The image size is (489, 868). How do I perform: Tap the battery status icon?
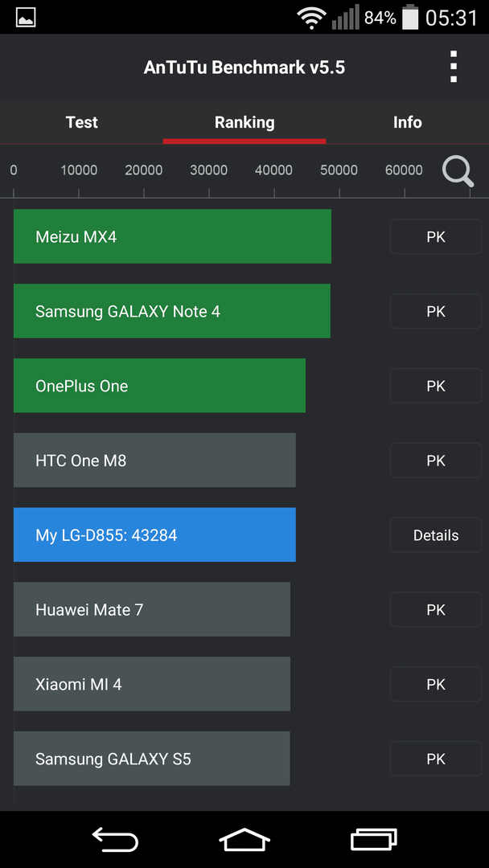410,17
